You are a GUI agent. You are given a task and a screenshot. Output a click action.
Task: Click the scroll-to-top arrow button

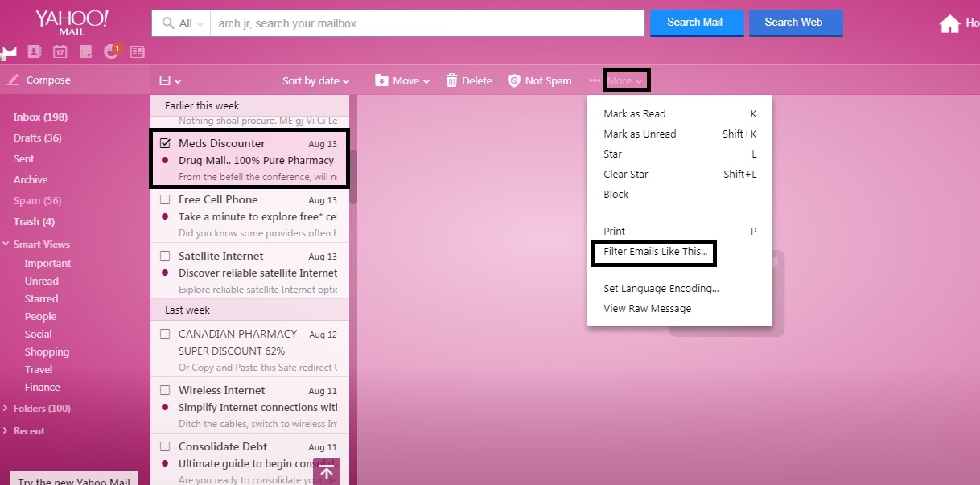tap(327, 472)
